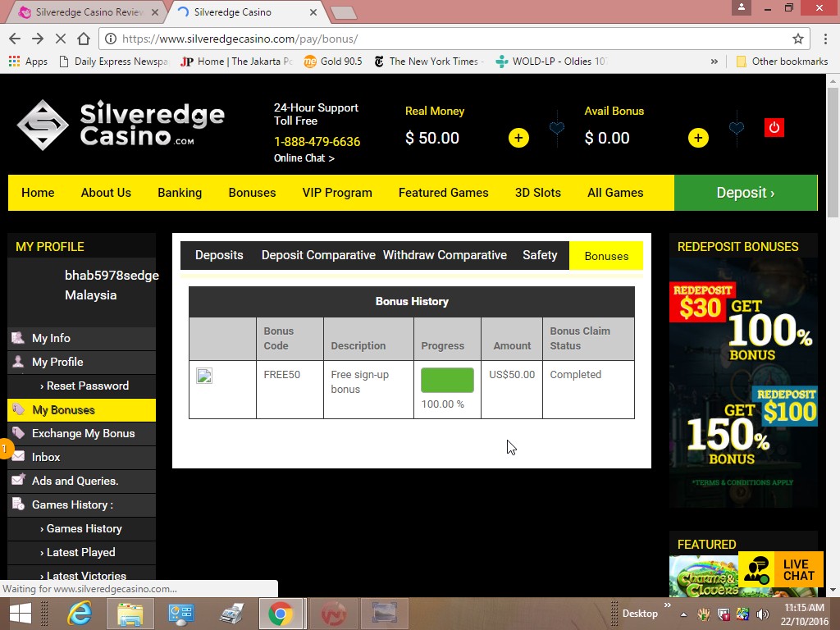Switch to the Withdraw Comparative tab
This screenshot has height=630, width=840.
[445, 255]
